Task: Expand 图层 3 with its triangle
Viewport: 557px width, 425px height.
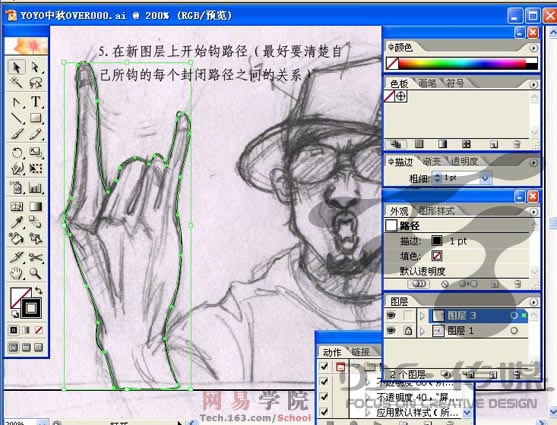Action: point(422,316)
